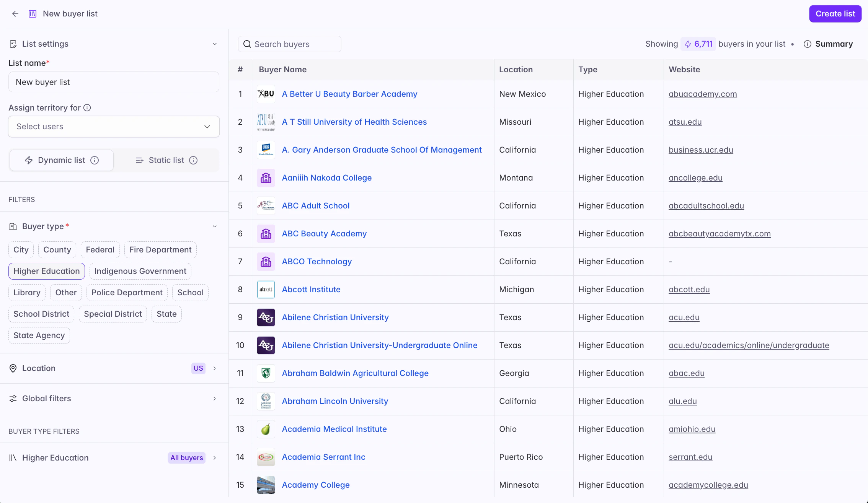Screen dimensions: 868x503
Task: Open the atsu.edu website link
Action: 685,122
